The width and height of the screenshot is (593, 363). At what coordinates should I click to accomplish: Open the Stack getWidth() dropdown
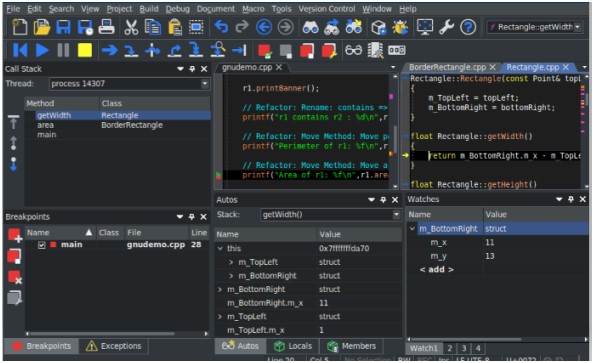click(x=396, y=215)
